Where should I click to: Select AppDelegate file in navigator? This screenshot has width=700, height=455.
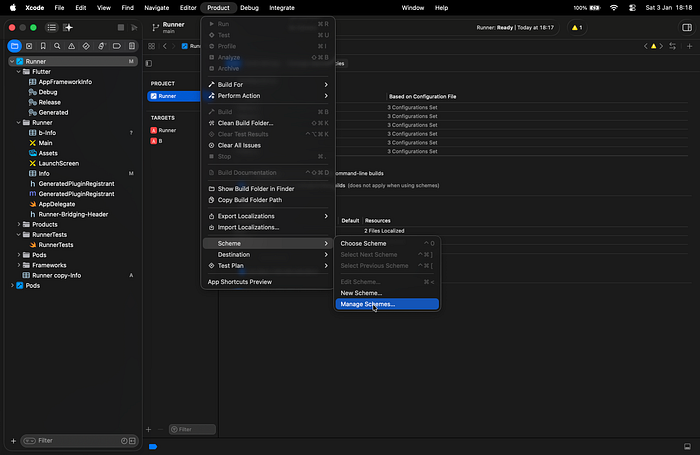click(57, 204)
